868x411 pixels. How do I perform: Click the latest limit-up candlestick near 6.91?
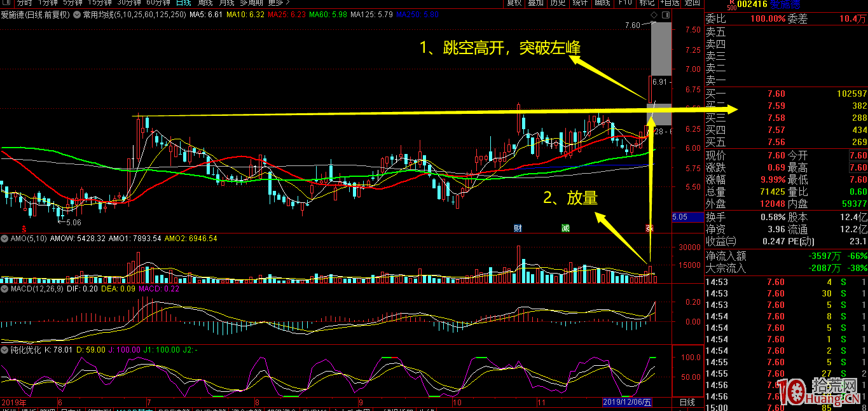click(x=651, y=89)
